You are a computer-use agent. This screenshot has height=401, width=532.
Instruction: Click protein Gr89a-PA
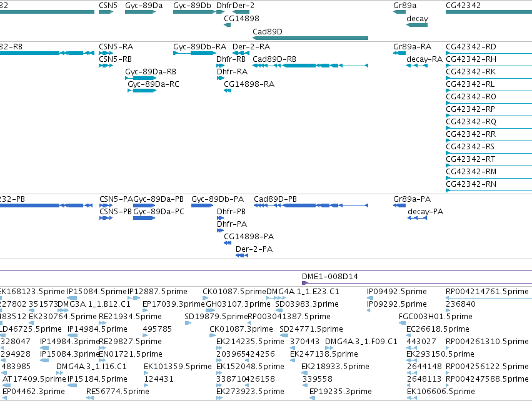tap(412, 199)
